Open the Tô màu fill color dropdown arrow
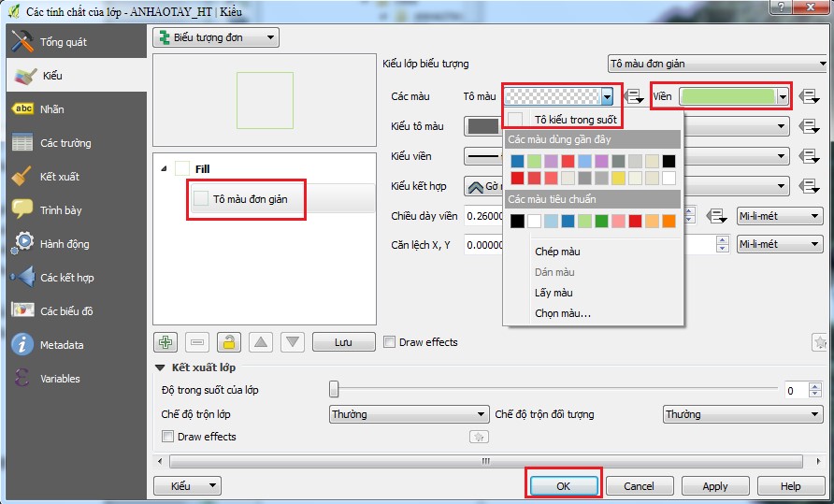The height and width of the screenshot is (504, 834). (x=607, y=96)
